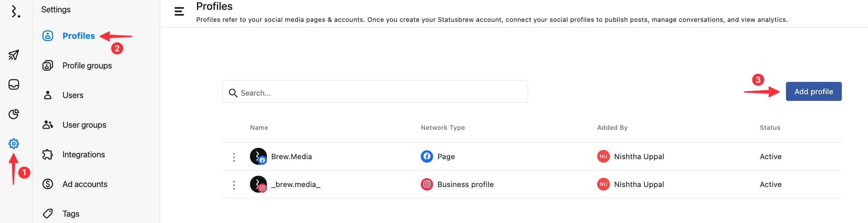Screen dimensions: 868x223
Task: Open the Engage inbox icon
Action: [x=14, y=84]
